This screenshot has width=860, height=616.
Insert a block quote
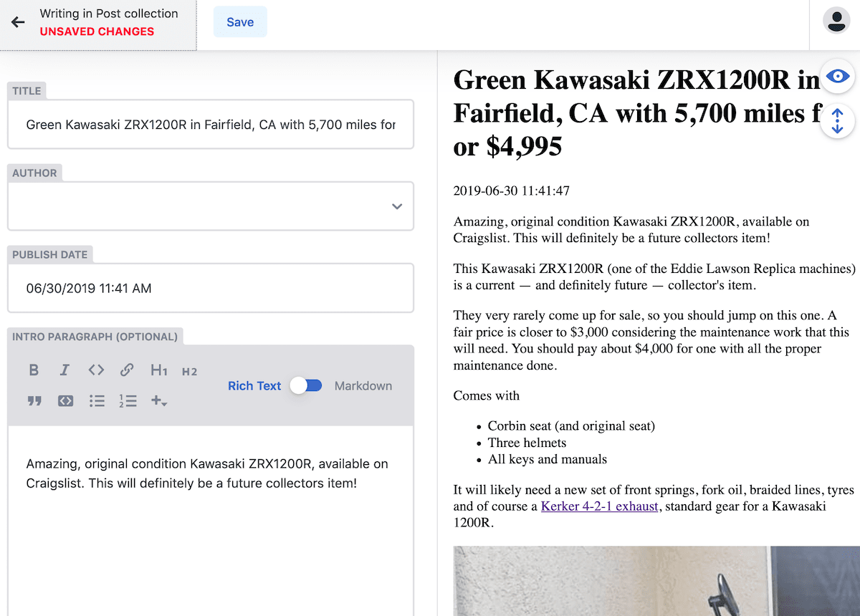[x=34, y=401]
